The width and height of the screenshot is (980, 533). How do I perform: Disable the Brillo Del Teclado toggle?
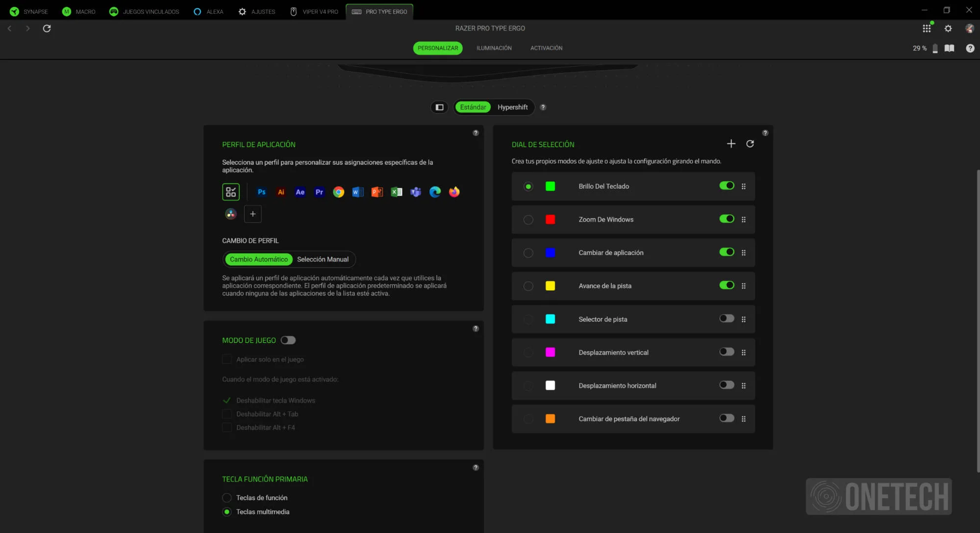click(727, 186)
